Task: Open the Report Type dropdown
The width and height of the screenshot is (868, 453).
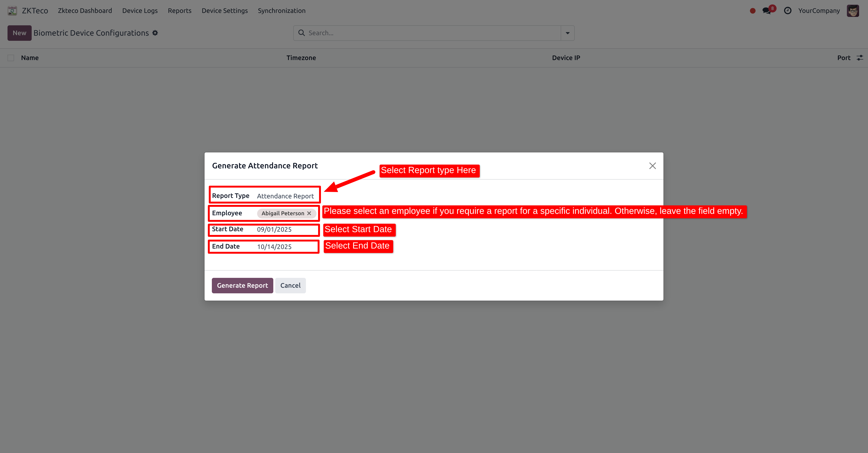Action: point(285,196)
